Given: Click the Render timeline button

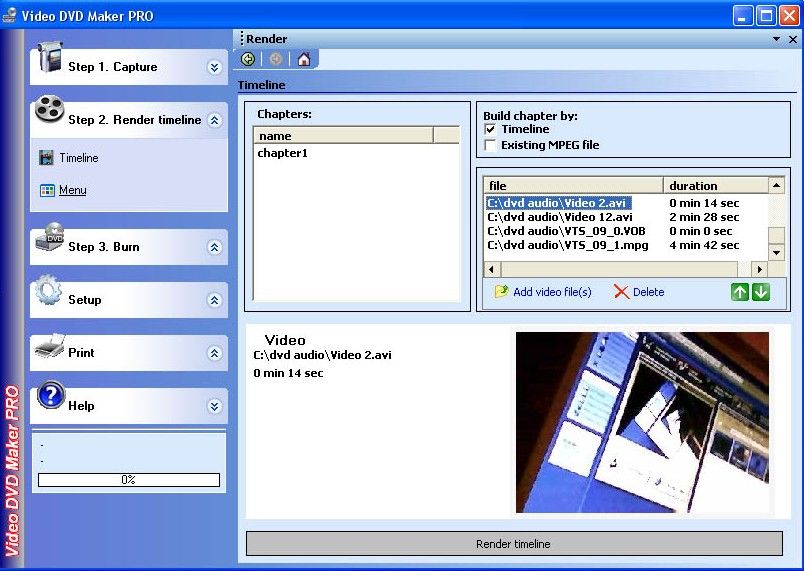Looking at the screenshot, I should point(514,543).
